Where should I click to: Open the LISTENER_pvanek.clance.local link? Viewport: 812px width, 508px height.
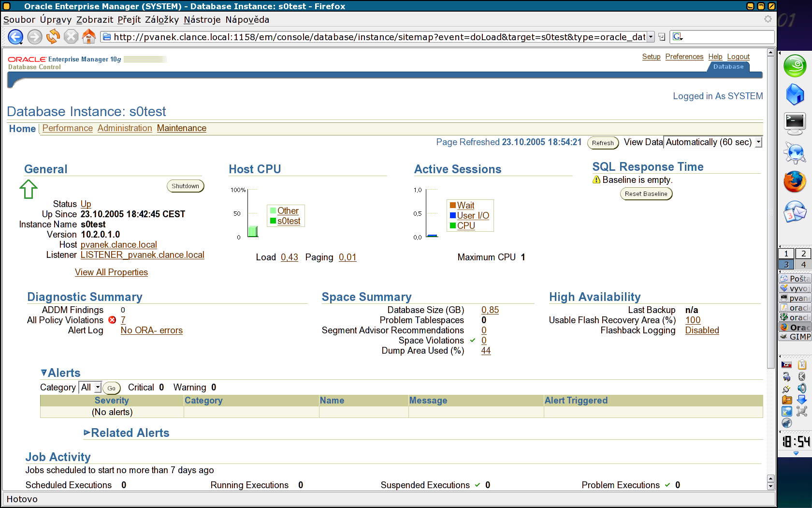[x=143, y=254]
